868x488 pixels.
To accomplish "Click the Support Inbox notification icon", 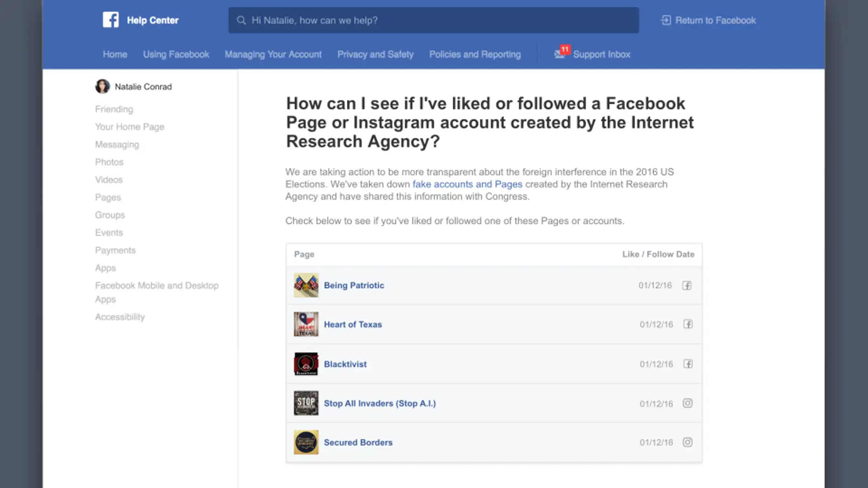I will tap(560, 54).
